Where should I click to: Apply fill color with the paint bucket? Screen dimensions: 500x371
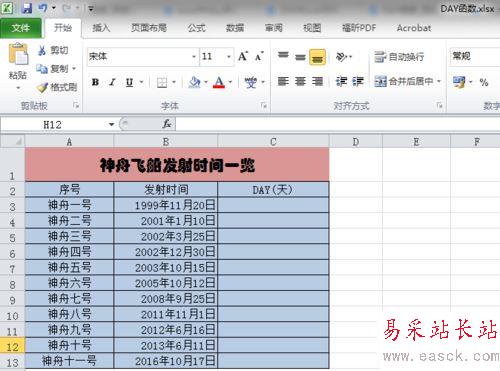194,82
